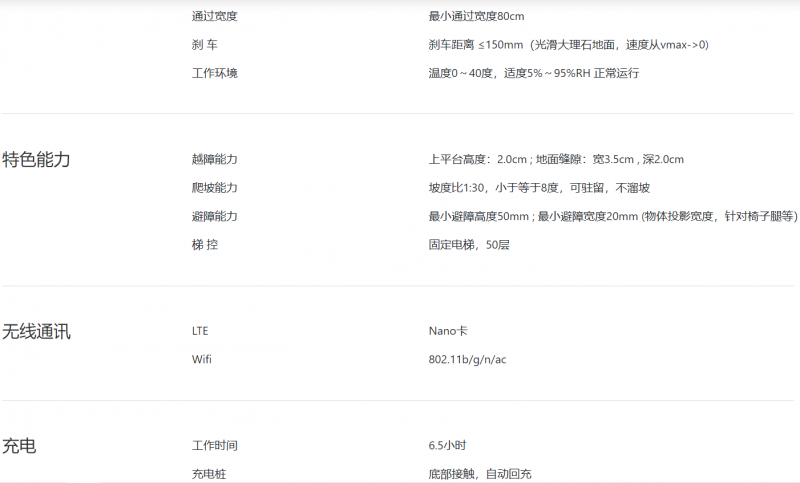Screen dimensions: 800x483
Task: Click the 固定电梯，50层 value text
Action: pos(469,245)
